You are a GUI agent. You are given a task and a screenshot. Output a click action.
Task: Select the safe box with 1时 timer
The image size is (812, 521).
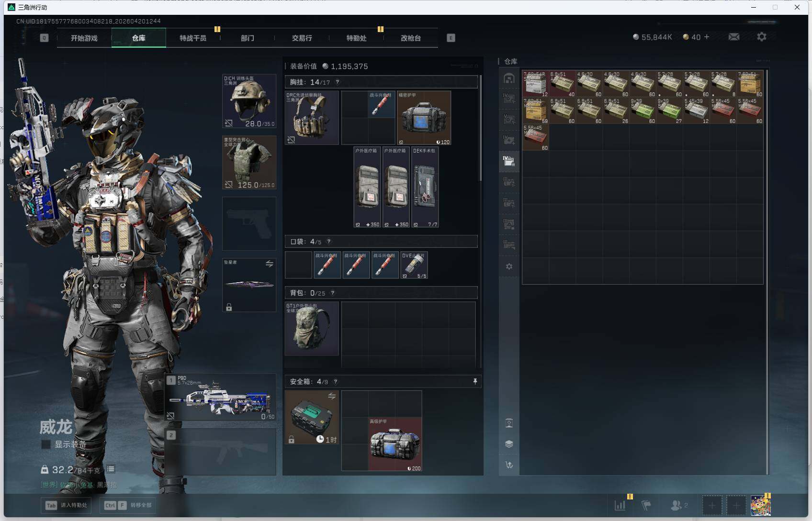312,417
